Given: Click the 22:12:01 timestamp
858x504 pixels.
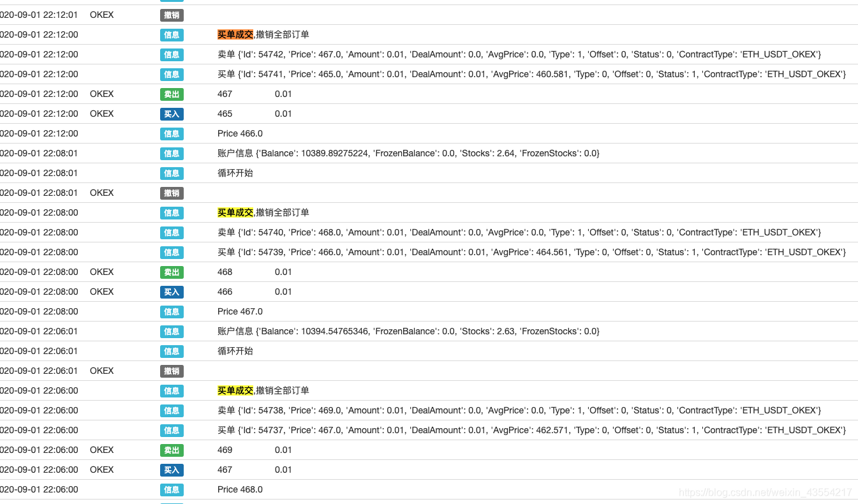Looking at the screenshot, I should (39, 15).
